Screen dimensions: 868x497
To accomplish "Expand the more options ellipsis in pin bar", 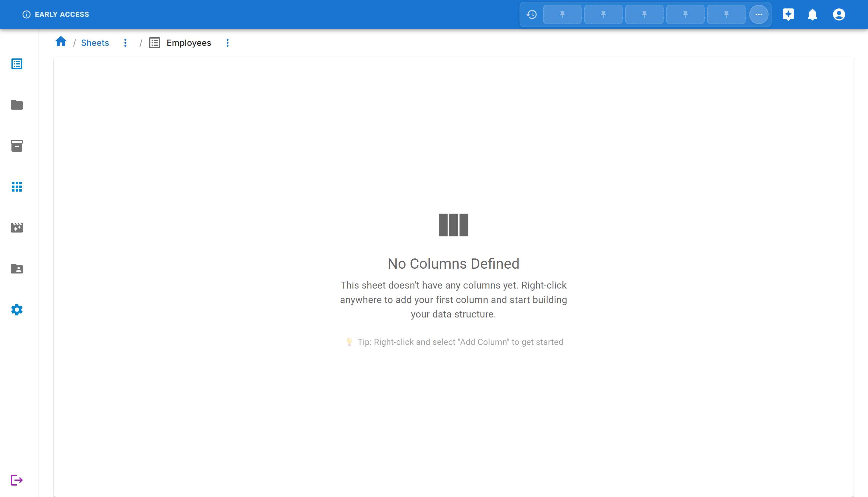I will click(x=759, y=14).
